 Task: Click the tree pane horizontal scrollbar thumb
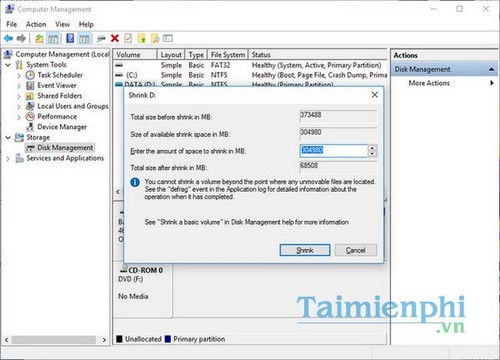click(x=54, y=340)
